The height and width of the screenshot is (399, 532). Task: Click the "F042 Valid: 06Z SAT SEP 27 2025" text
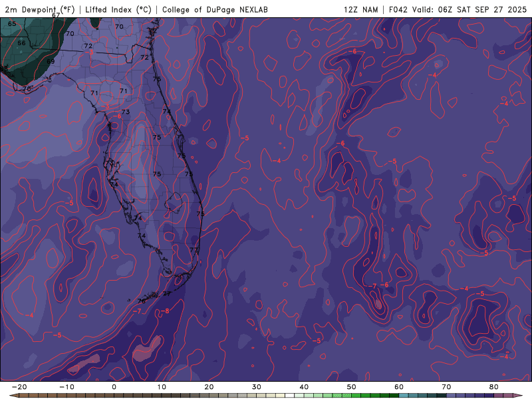tap(458, 9)
